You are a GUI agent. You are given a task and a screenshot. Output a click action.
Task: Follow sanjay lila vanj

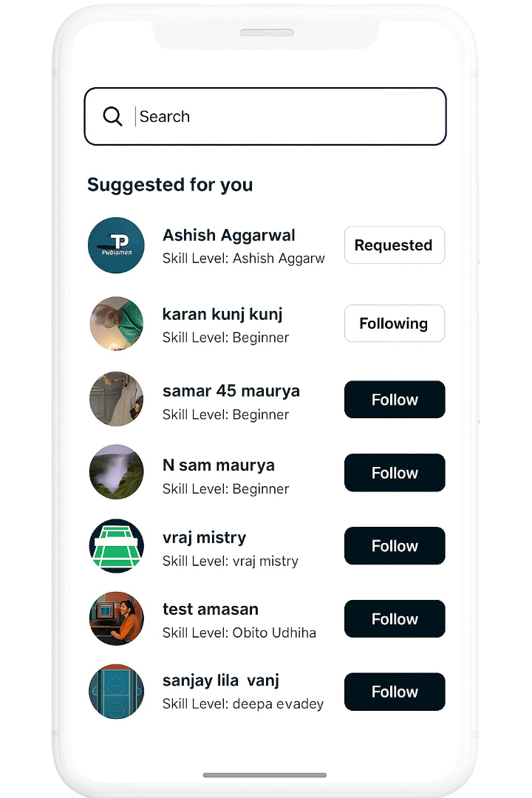coord(395,692)
